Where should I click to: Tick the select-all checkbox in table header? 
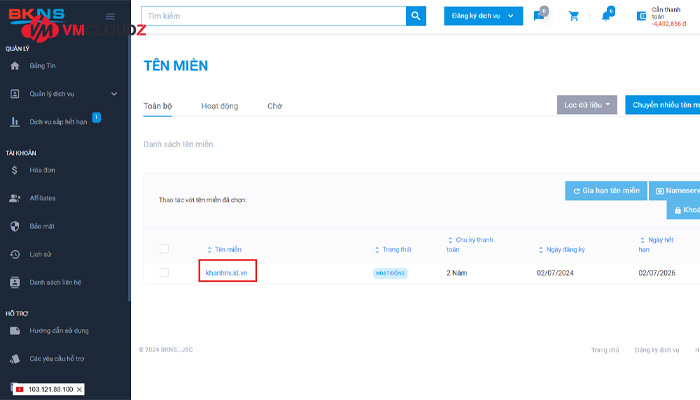[164, 249]
